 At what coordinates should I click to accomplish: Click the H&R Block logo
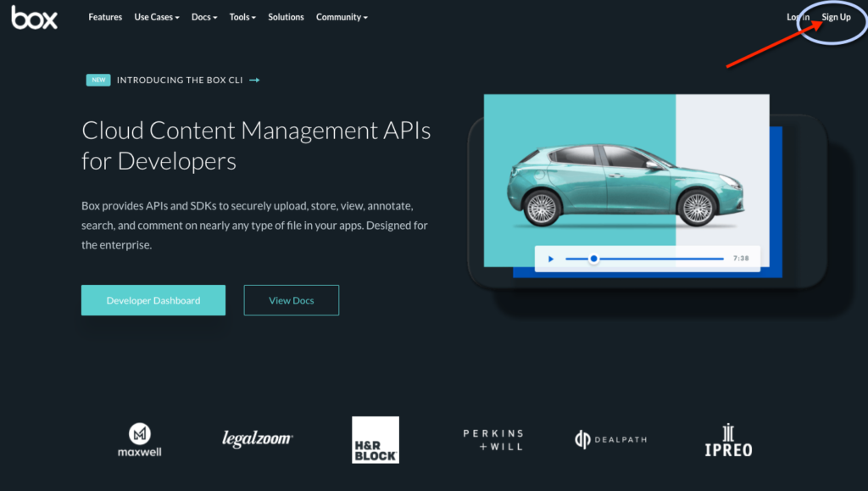[376, 440]
